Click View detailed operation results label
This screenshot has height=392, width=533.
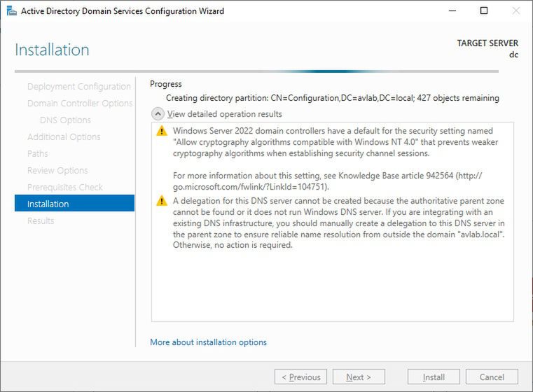pyautogui.click(x=224, y=114)
